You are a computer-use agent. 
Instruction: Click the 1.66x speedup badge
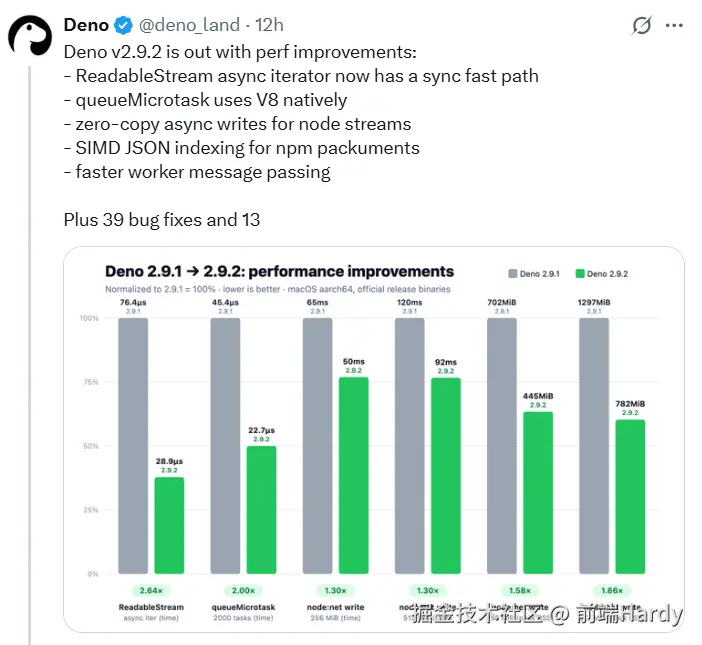[612, 590]
